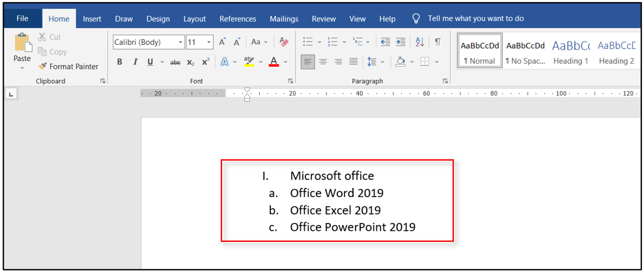Viewport: 644px width, 275px height.
Task: Activate the Format Painter
Action: (x=68, y=66)
